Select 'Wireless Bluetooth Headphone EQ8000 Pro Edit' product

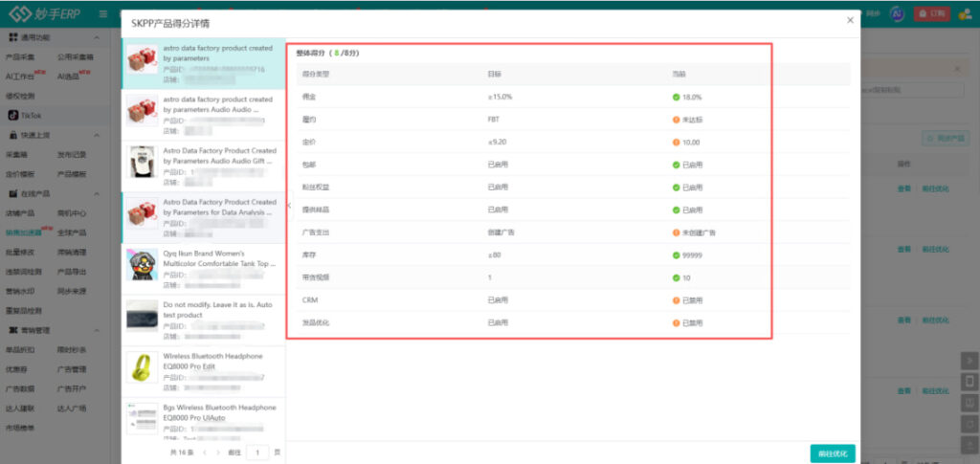(x=203, y=371)
